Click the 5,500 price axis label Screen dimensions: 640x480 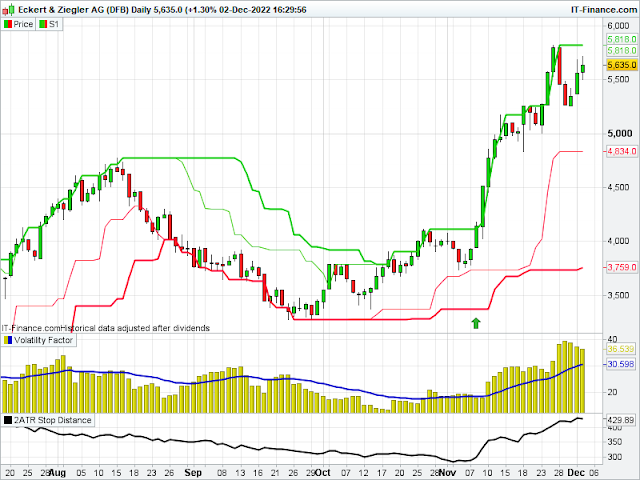pyautogui.click(x=618, y=80)
